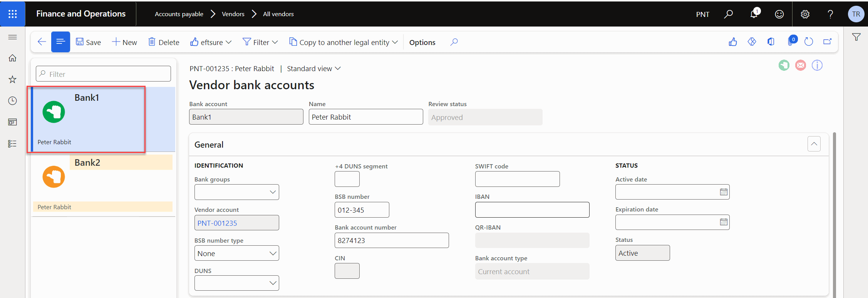The height and width of the screenshot is (298, 868).
Task: Open Copy to another legal entity menu
Action: tap(344, 42)
